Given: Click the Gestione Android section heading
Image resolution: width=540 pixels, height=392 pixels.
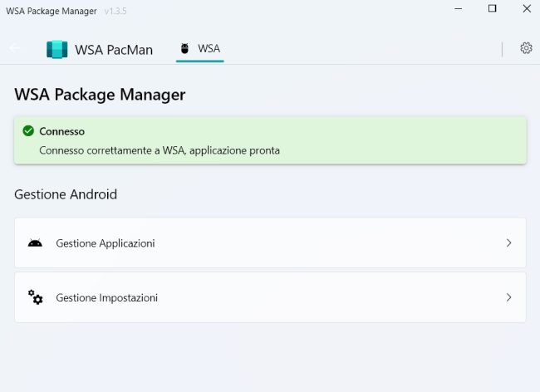Looking at the screenshot, I should pyautogui.click(x=66, y=194).
